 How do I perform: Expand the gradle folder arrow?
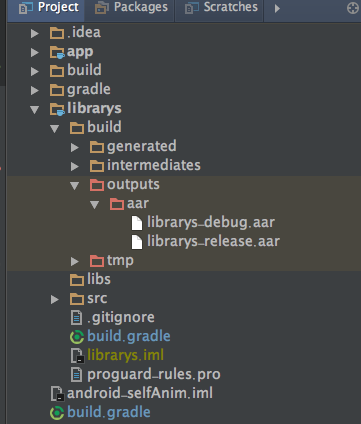[35, 90]
